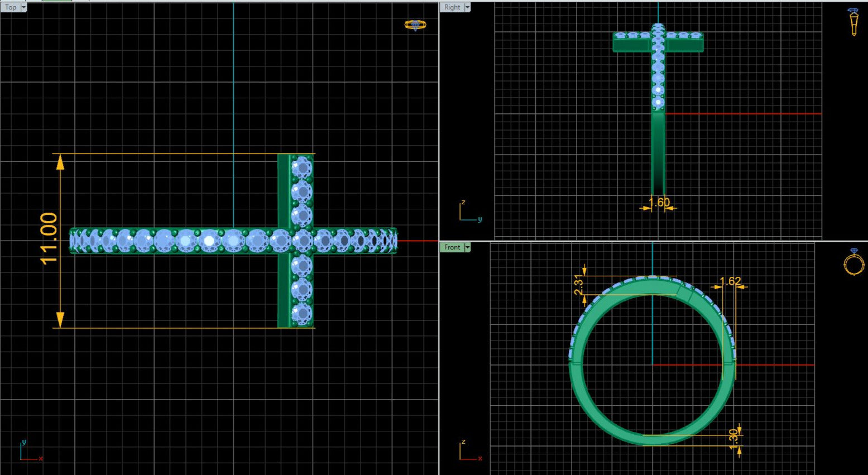Click the side-view ring icon in Right viewport
This screenshot has height=475, width=868.
click(x=853, y=22)
